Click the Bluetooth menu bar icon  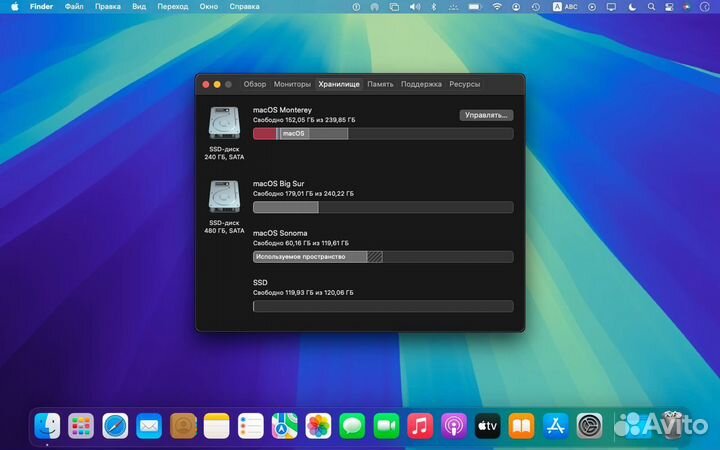(x=433, y=7)
